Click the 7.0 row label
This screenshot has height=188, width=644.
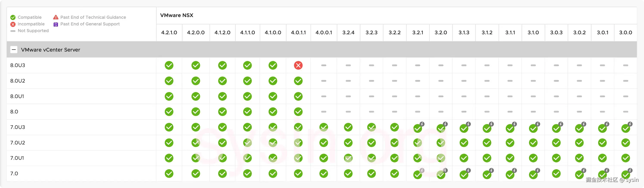14,174
